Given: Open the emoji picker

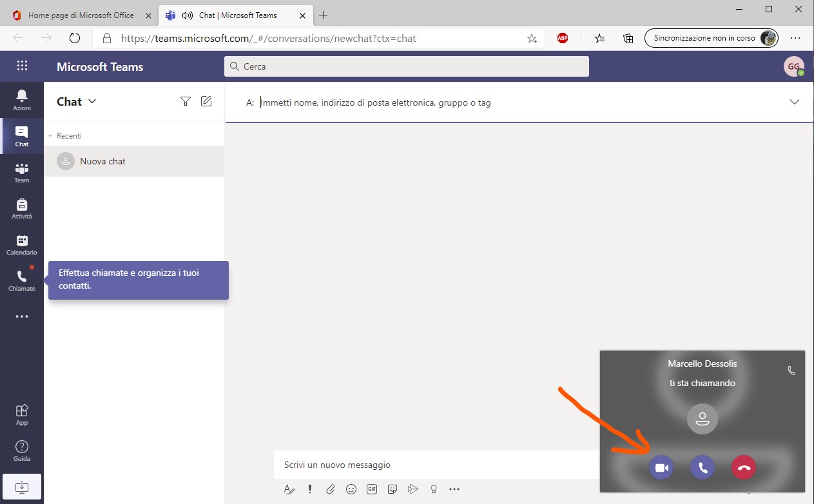Looking at the screenshot, I should [x=351, y=489].
